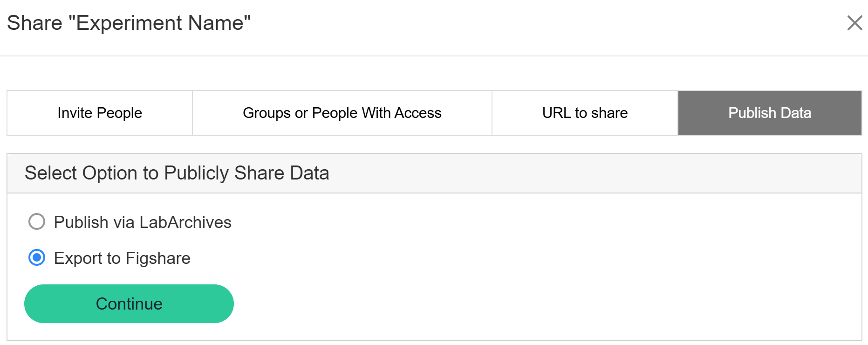Select the Publish via LabArchives radio button
The height and width of the screenshot is (345, 868).
pos(37,222)
